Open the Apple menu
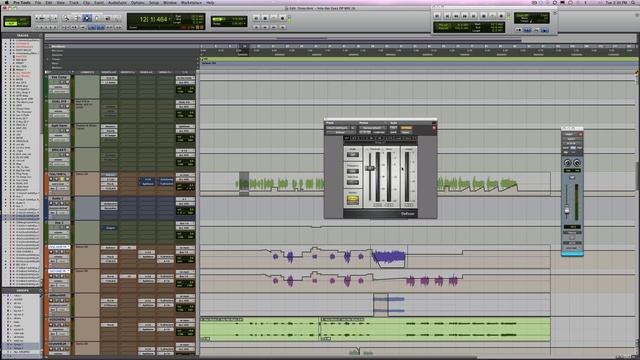Image resolution: width=640 pixels, height=360 pixels. (7, 2)
